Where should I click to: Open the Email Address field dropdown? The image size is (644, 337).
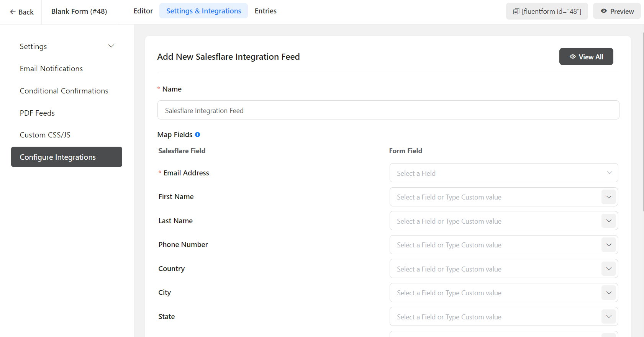[x=503, y=173]
